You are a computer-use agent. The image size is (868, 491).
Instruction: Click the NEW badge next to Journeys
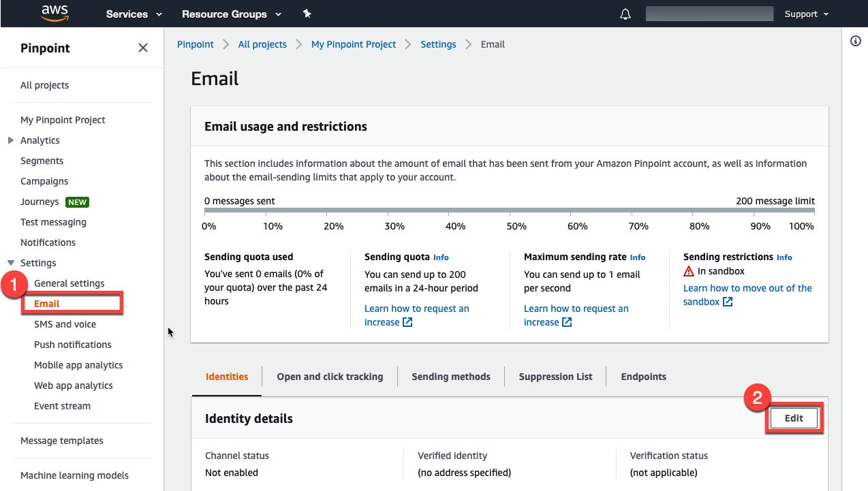pyautogui.click(x=77, y=202)
